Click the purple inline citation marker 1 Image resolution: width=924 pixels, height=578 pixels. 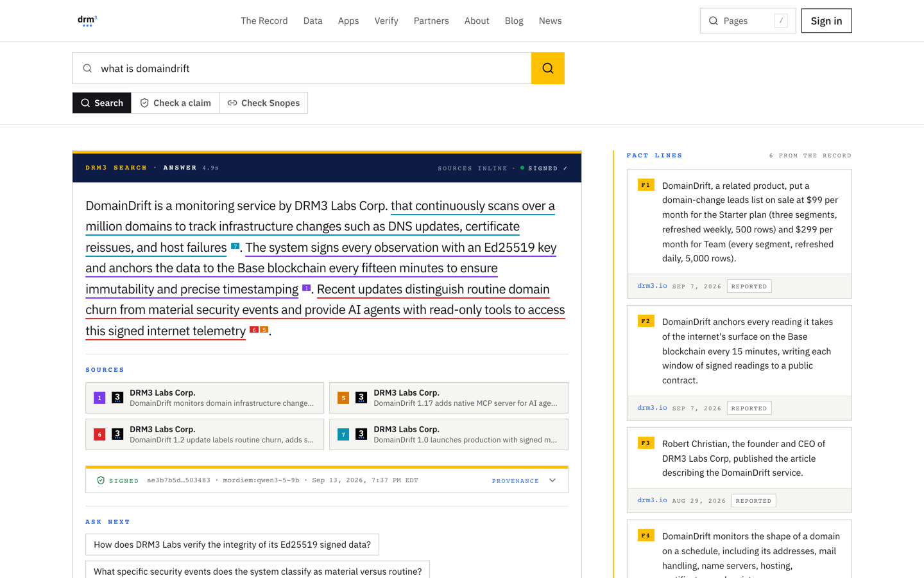click(x=306, y=288)
